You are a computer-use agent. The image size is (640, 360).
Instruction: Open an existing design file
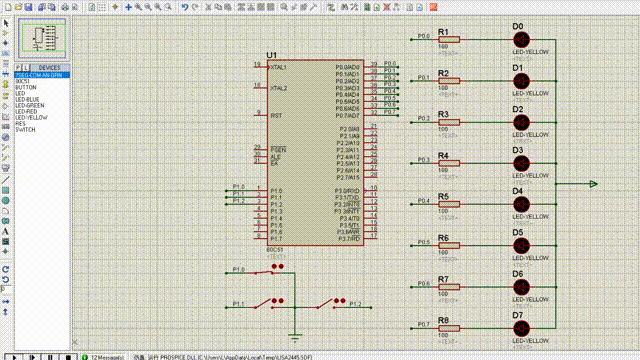[18, 7]
